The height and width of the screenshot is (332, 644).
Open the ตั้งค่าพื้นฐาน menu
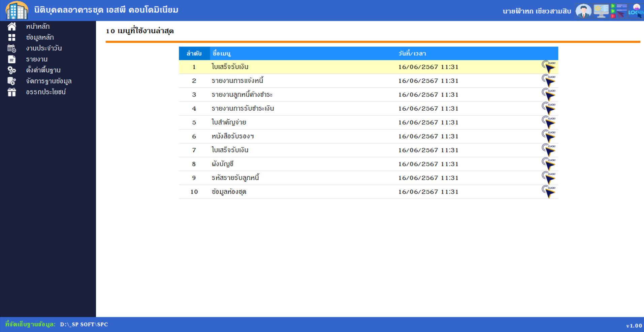[x=43, y=70]
